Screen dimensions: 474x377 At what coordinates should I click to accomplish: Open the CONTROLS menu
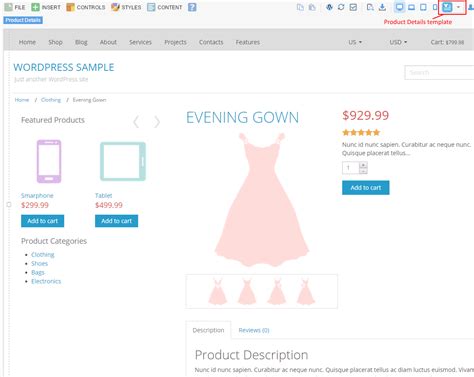tap(86, 7)
